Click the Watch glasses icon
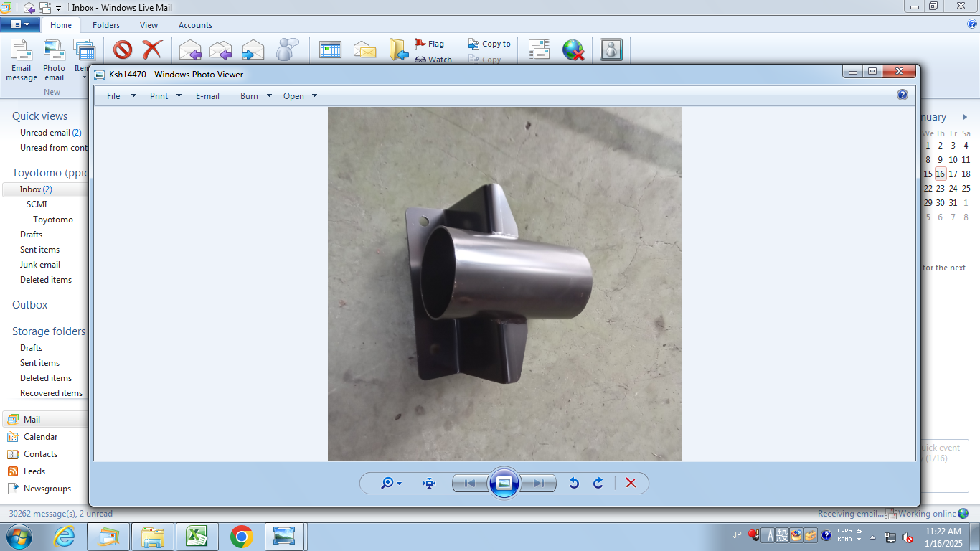Viewport: 980px width, 551px height. pyautogui.click(x=420, y=60)
